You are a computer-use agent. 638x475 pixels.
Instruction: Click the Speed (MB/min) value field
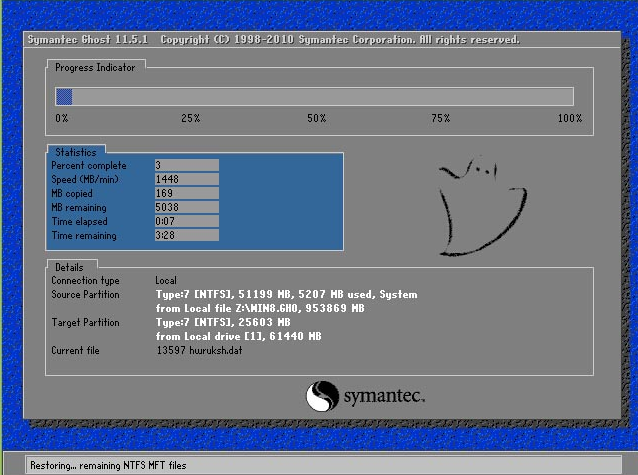pyautogui.click(x=187, y=179)
